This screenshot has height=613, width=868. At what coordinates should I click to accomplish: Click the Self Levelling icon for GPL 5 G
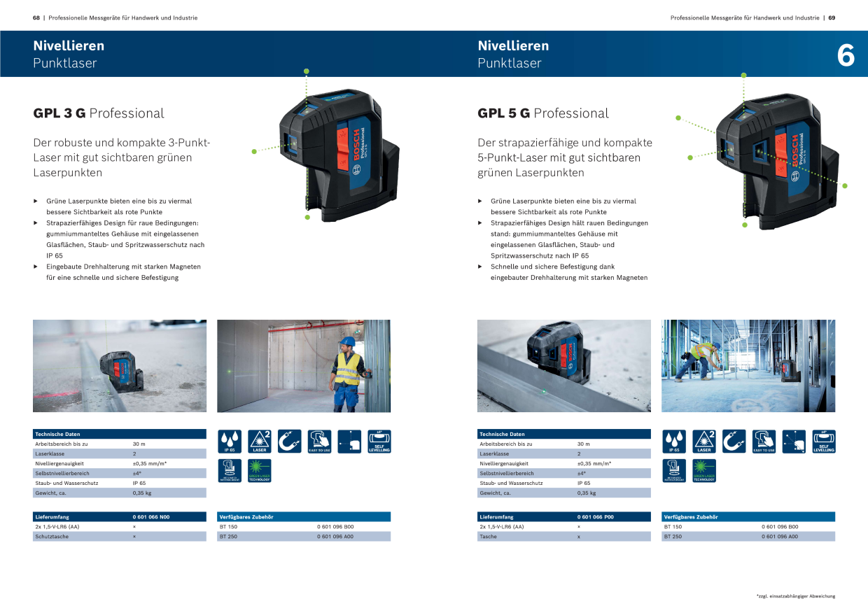pos(823,442)
